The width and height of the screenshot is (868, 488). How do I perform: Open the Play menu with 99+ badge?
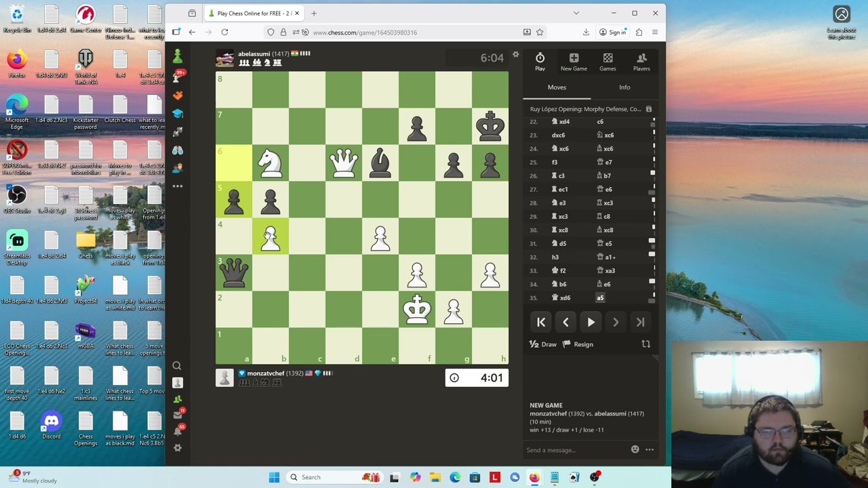178,77
